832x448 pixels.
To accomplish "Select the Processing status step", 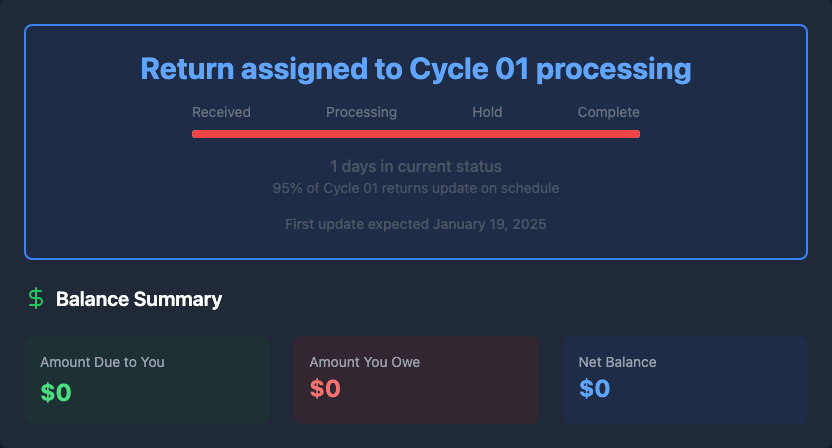I will [361, 112].
